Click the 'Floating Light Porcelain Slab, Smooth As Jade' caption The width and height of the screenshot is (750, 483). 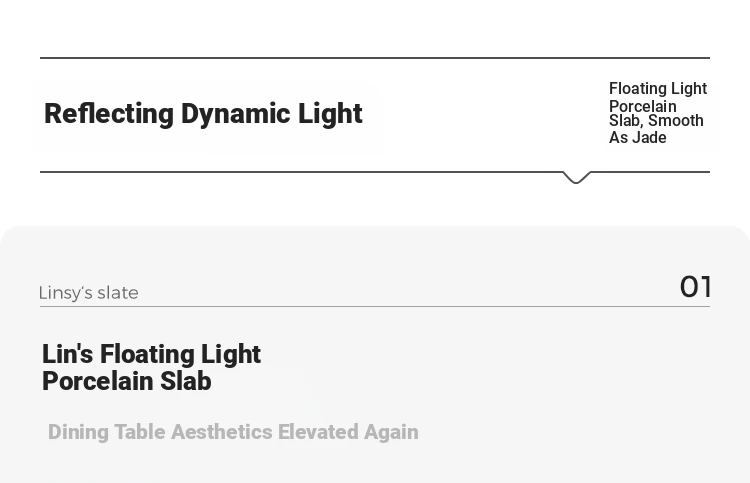pyautogui.click(x=658, y=113)
